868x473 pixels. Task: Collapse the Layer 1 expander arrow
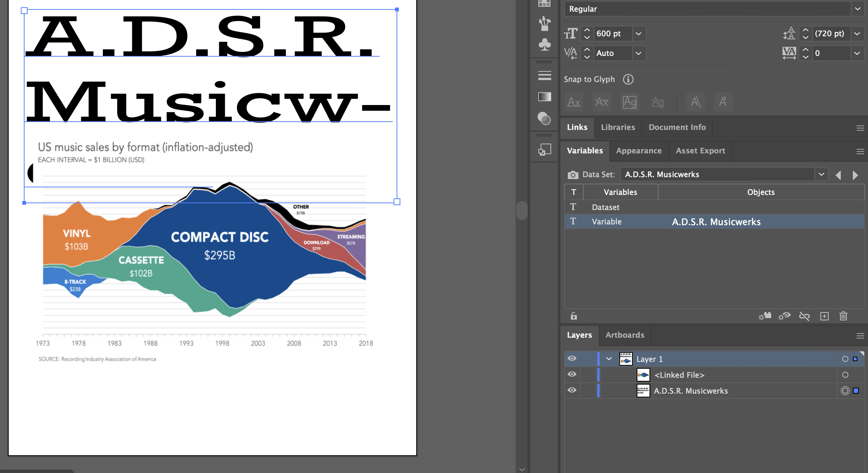pyautogui.click(x=609, y=359)
